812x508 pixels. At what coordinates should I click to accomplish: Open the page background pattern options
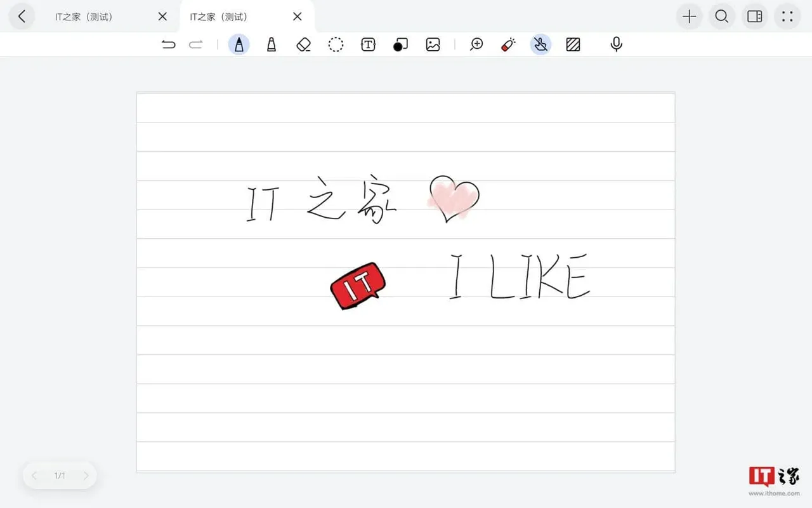(573, 44)
